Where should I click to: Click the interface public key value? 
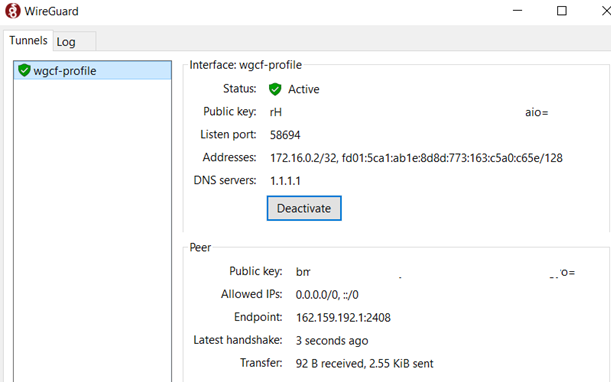click(409, 112)
